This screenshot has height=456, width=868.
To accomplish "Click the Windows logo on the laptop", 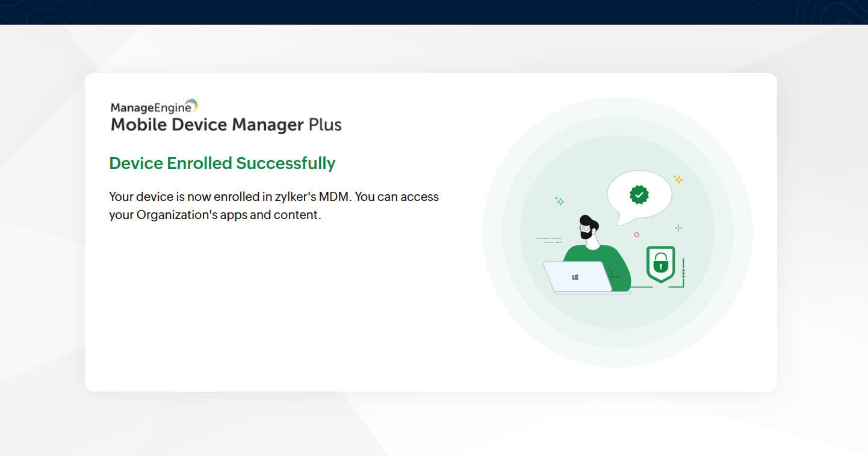I will point(575,277).
